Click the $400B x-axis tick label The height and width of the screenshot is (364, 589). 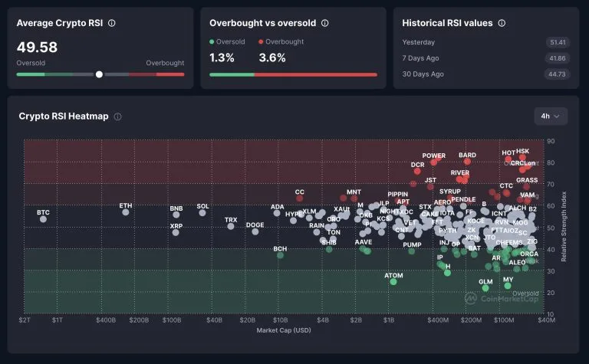pyautogui.click(x=106, y=320)
